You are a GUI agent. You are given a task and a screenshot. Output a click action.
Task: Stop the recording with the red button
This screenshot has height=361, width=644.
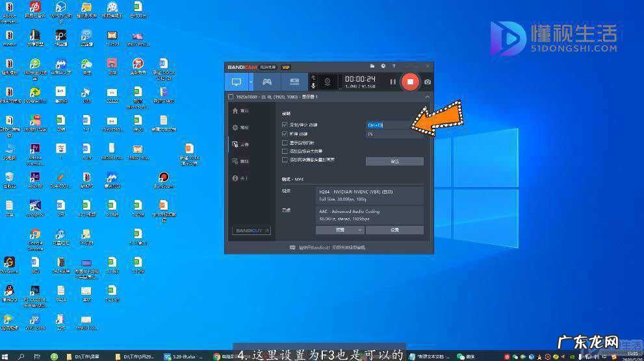click(410, 82)
